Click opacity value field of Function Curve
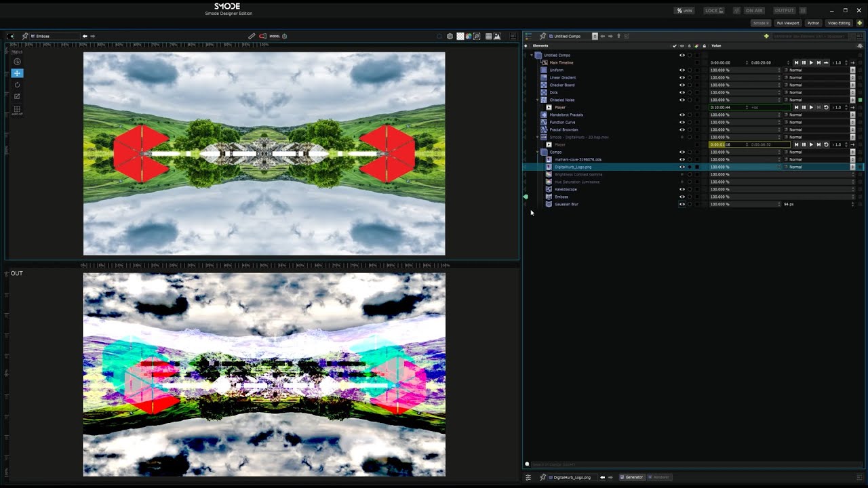The image size is (868, 488). (x=745, y=122)
